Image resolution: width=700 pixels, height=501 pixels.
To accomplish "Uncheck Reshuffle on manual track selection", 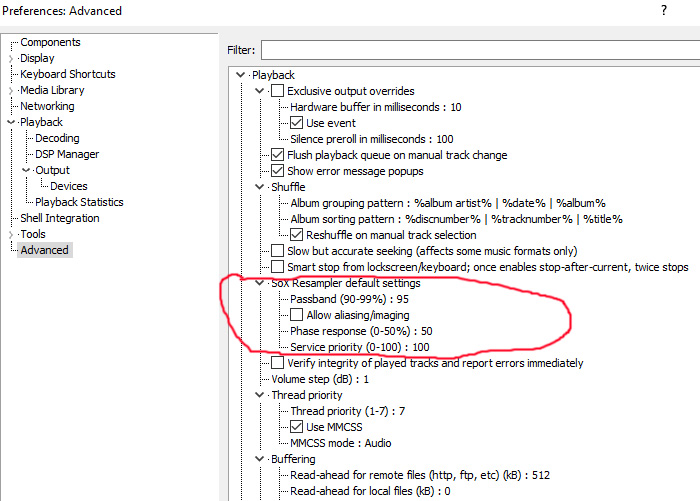I will coord(296,235).
